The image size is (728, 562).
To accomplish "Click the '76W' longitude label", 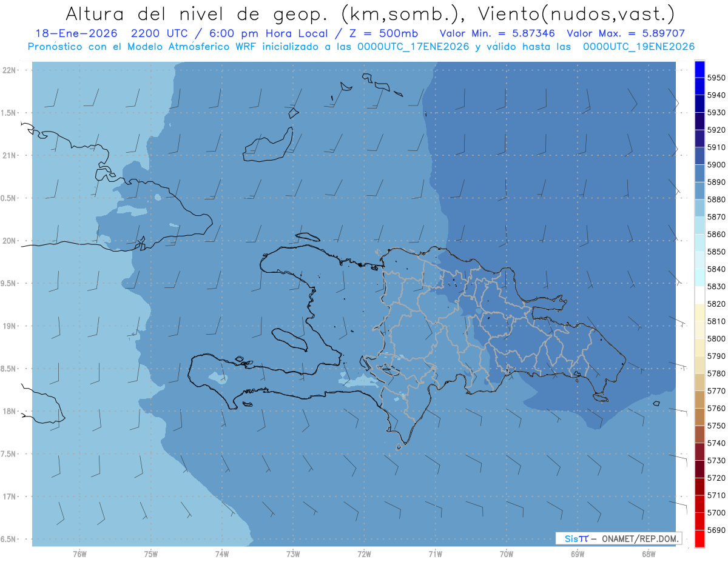I will tap(79, 554).
